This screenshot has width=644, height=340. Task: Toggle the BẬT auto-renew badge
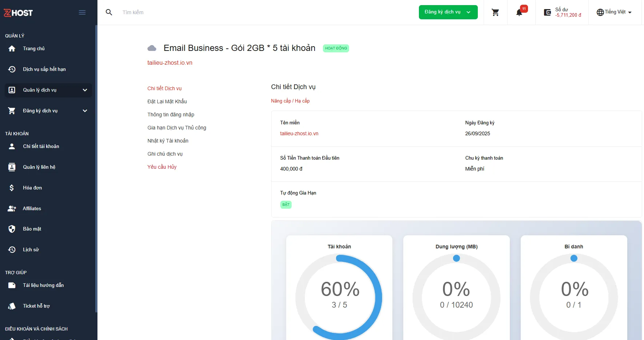coord(286,204)
